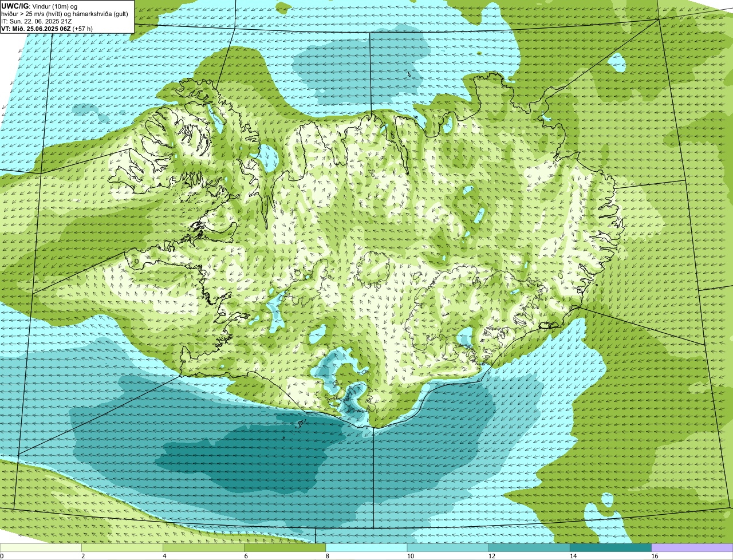The width and height of the screenshot is (733, 560).
Task: Pick the lavender above-16 m/s colorbar swatch
Action: [x=692, y=548]
